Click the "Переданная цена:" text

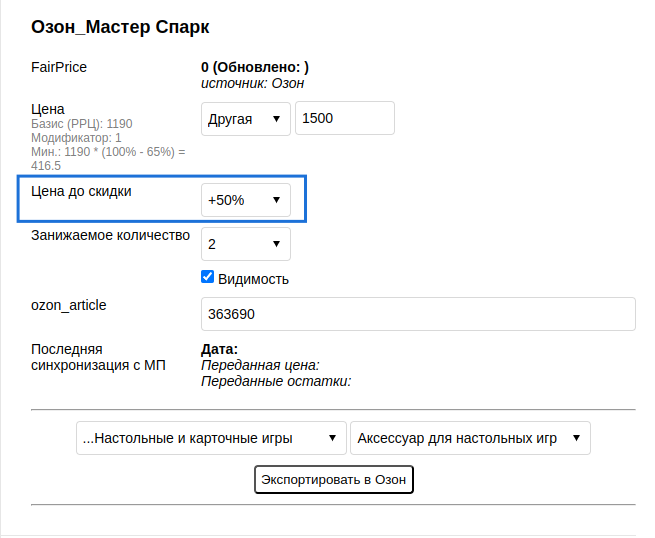pyautogui.click(x=260, y=365)
